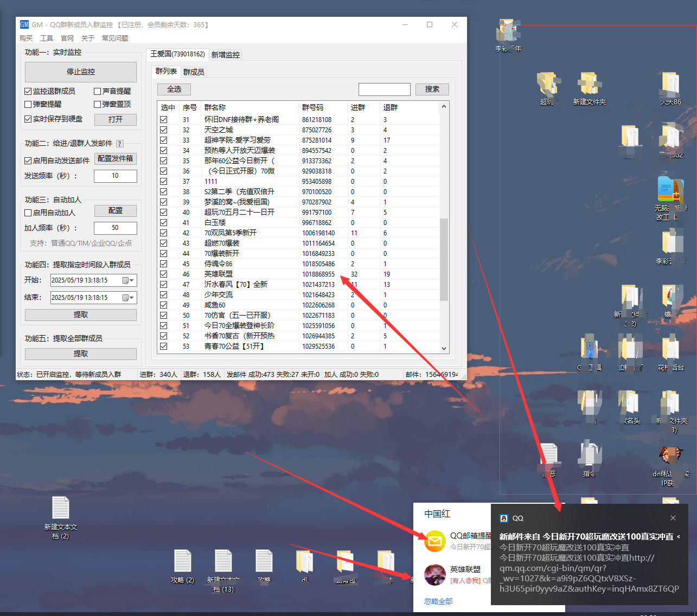Enable 弹窗置顶 checkbox

(98, 104)
